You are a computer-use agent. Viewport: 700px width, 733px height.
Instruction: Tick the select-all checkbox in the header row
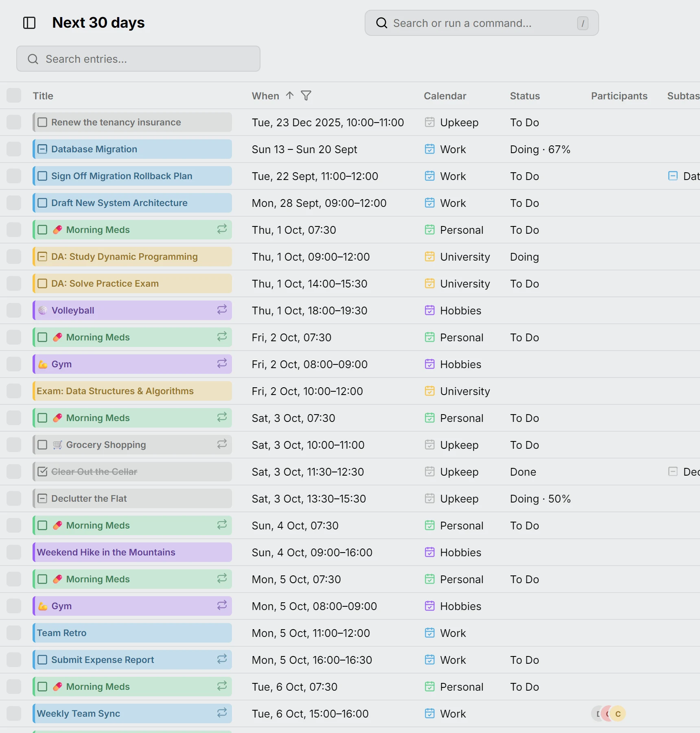pyautogui.click(x=14, y=96)
